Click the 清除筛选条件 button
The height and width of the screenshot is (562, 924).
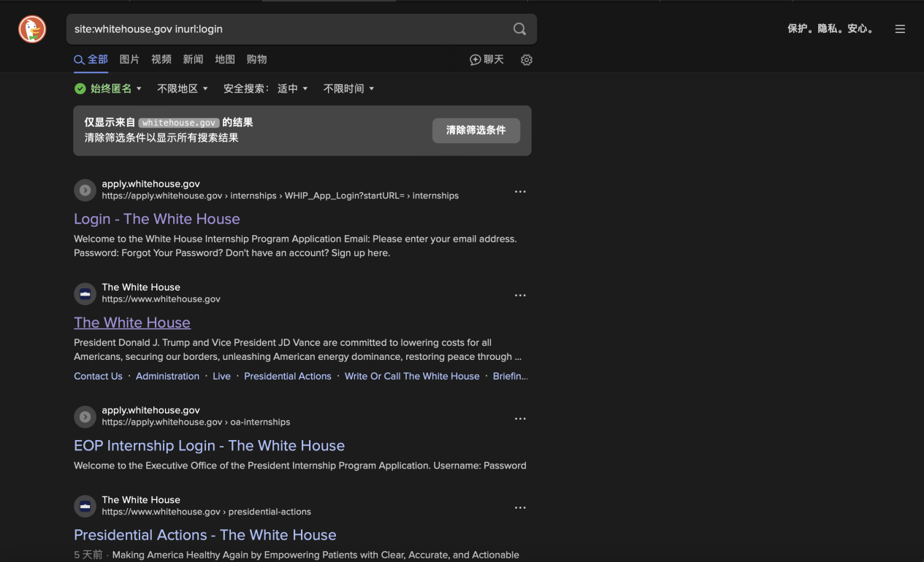click(476, 131)
